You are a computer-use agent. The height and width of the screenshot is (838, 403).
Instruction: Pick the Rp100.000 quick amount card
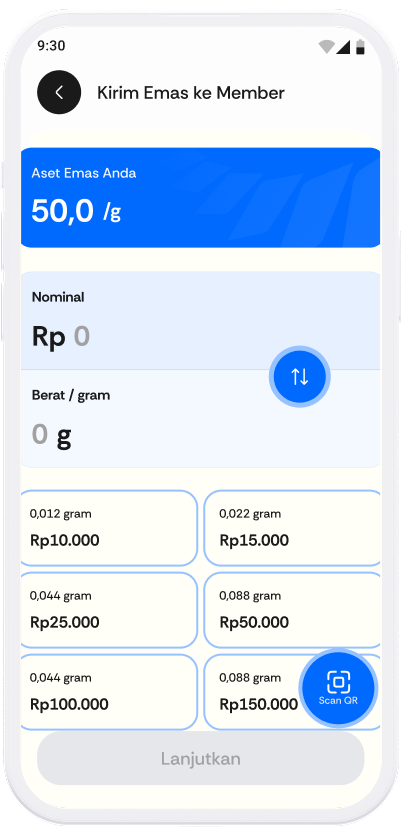(x=109, y=692)
